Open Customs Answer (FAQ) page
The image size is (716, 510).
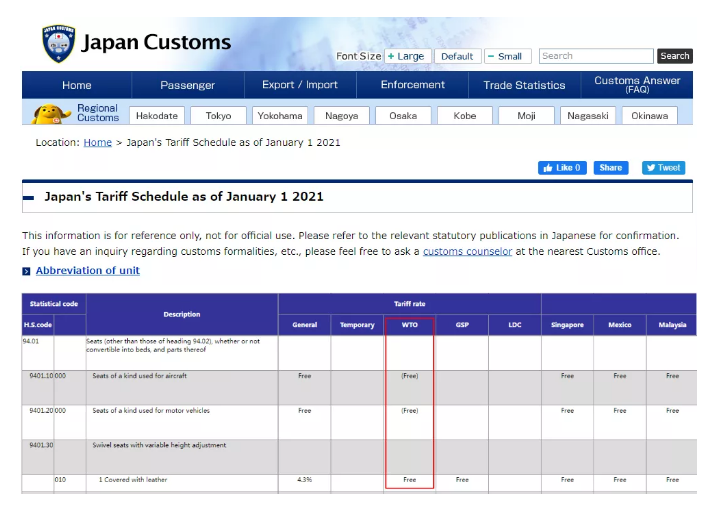pyautogui.click(x=637, y=85)
